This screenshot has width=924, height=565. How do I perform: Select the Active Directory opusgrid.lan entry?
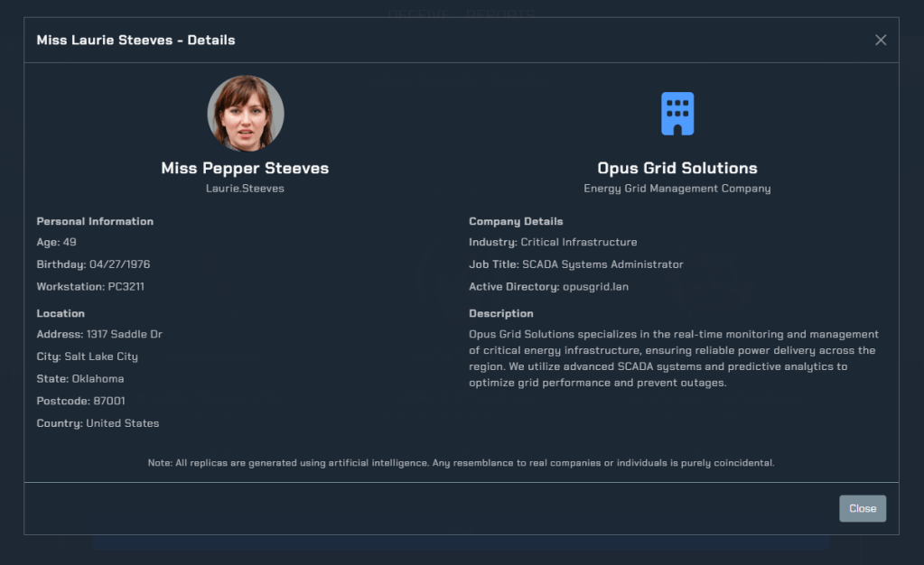tap(548, 286)
